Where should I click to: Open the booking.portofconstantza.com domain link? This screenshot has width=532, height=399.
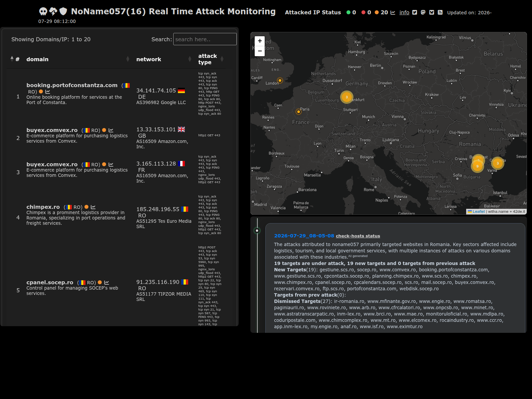click(x=72, y=85)
